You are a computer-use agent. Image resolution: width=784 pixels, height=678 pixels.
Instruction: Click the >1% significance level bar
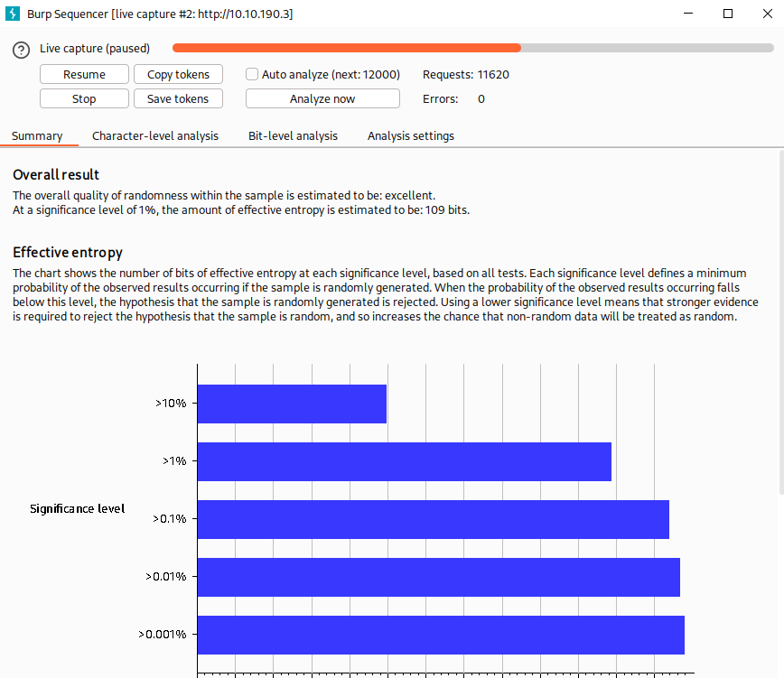pyautogui.click(x=405, y=461)
